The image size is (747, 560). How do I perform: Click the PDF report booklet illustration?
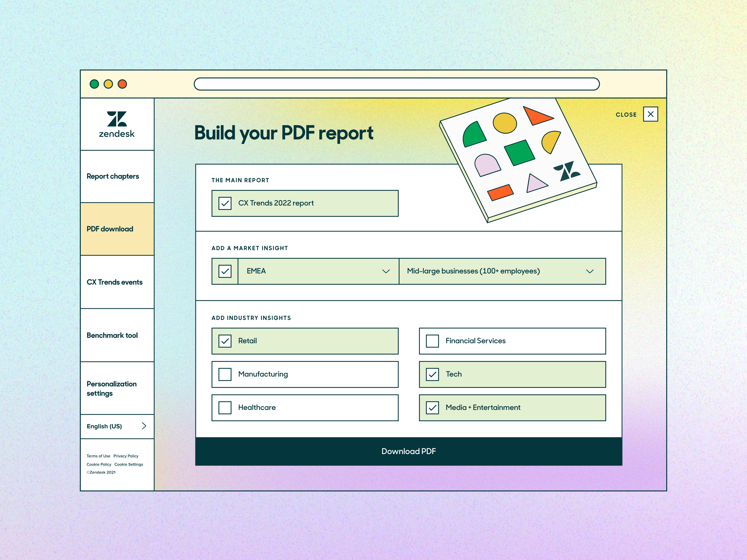518,160
